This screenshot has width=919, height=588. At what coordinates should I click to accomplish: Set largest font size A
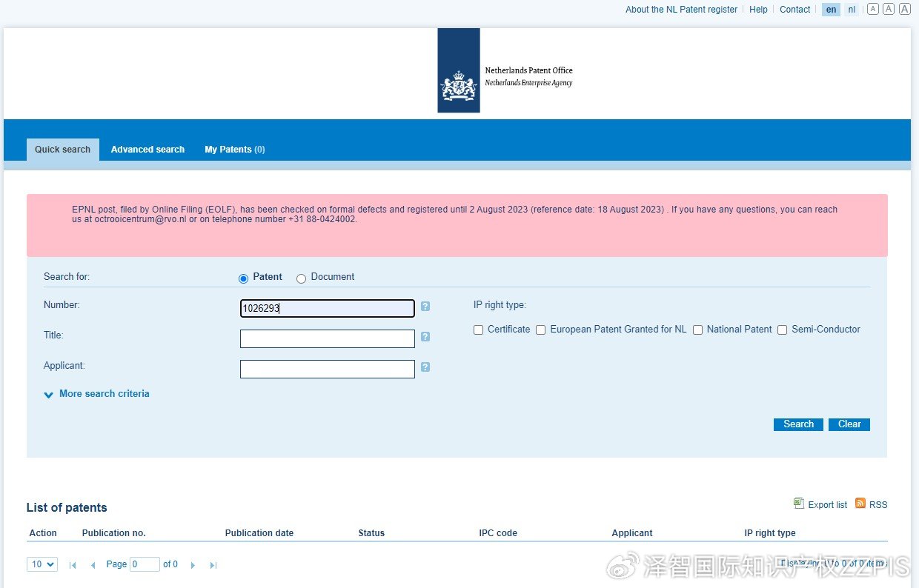(905, 9)
